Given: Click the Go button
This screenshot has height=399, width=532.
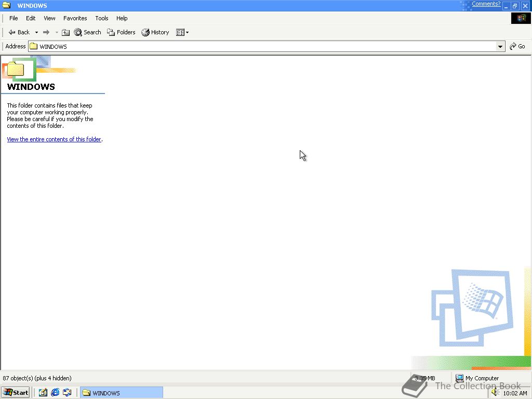Looking at the screenshot, I should click(517, 46).
